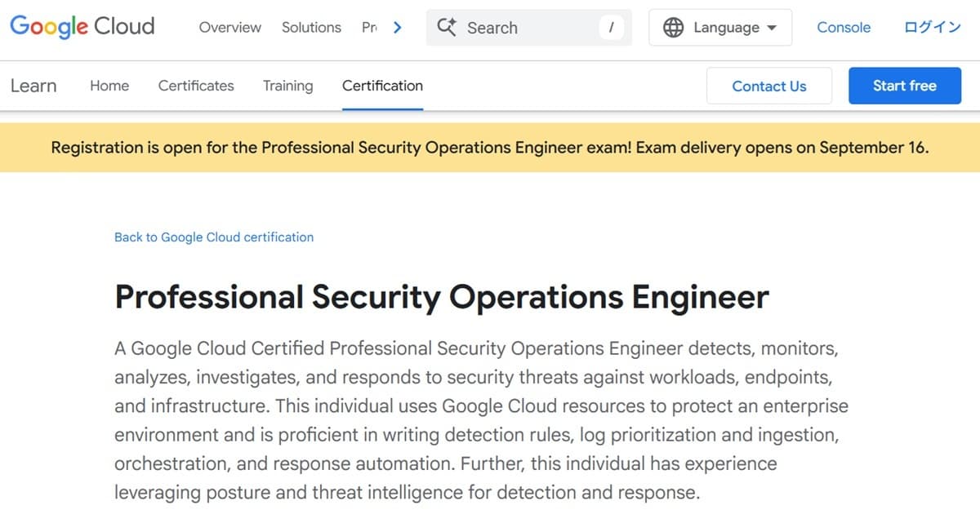Click the Learn label in the navigation
Image resolution: width=980 pixels, height=514 pixels.
(33, 86)
